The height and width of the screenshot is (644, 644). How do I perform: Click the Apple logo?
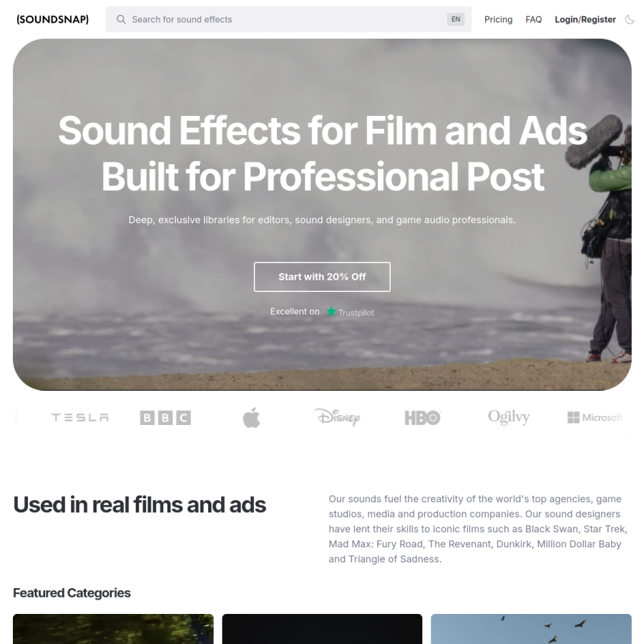tap(251, 418)
